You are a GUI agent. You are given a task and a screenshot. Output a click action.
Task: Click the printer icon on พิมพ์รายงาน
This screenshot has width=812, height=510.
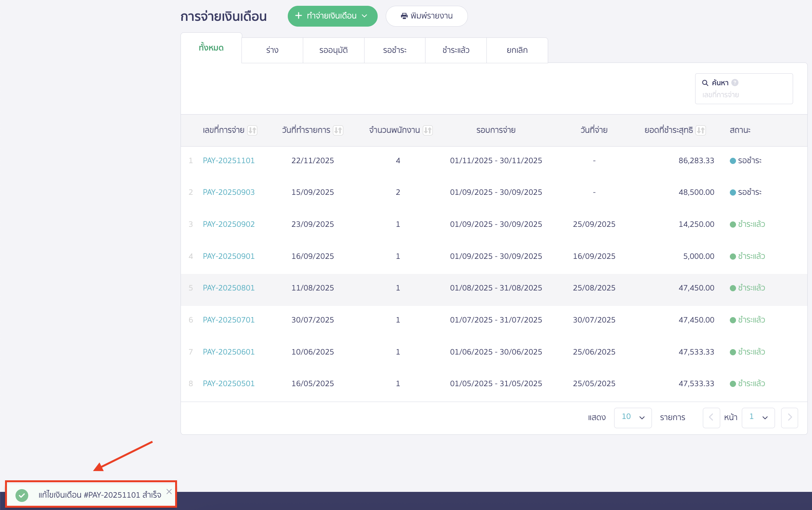point(403,16)
